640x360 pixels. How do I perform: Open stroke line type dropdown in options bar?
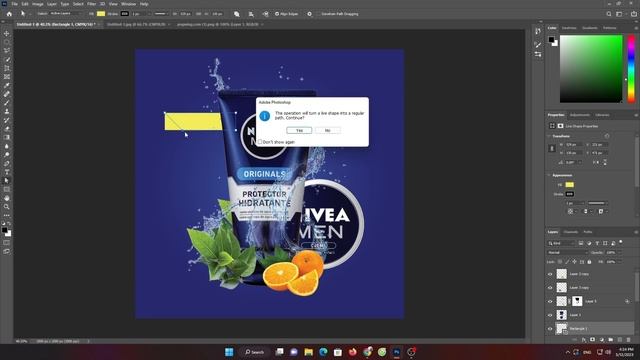tap(161, 14)
